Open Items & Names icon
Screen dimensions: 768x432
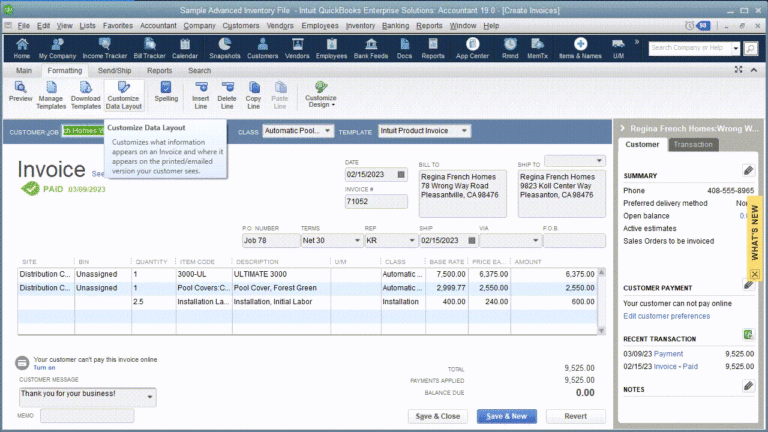(580, 48)
